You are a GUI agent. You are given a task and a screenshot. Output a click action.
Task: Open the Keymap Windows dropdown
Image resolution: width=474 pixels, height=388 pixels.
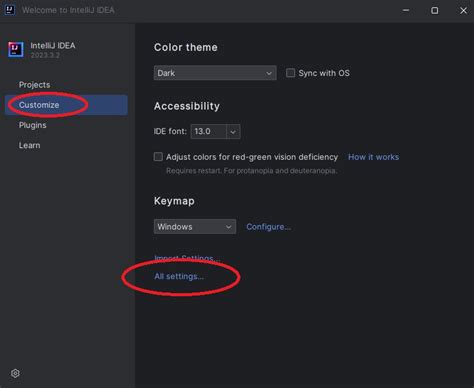pos(195,227)
